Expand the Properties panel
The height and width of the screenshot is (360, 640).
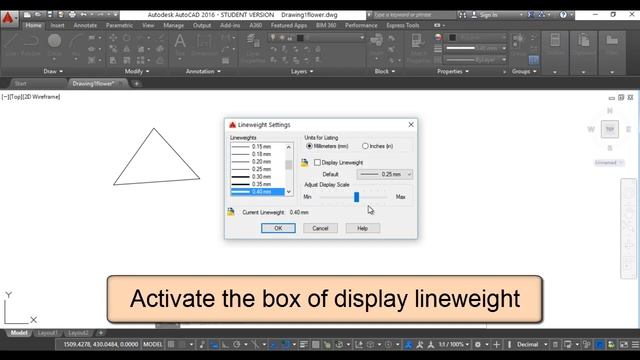point(453,71)
